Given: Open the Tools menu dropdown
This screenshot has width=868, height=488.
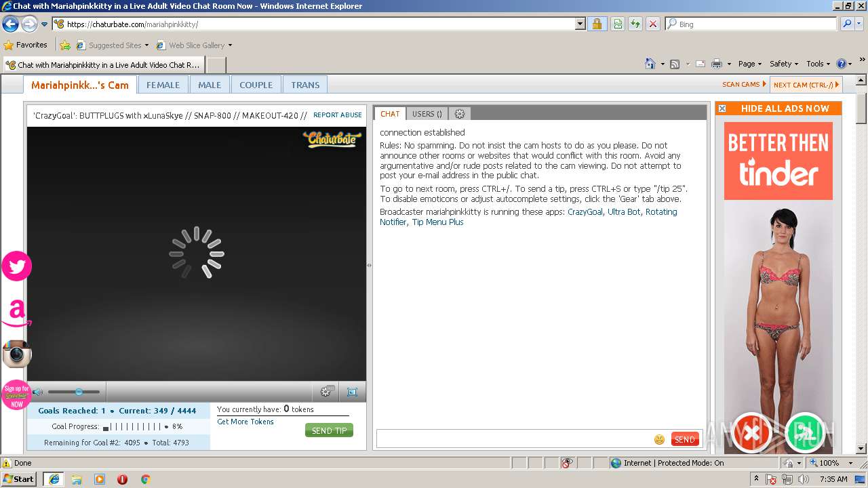Looking at the screenshot, I should click(x=818, y=64).
